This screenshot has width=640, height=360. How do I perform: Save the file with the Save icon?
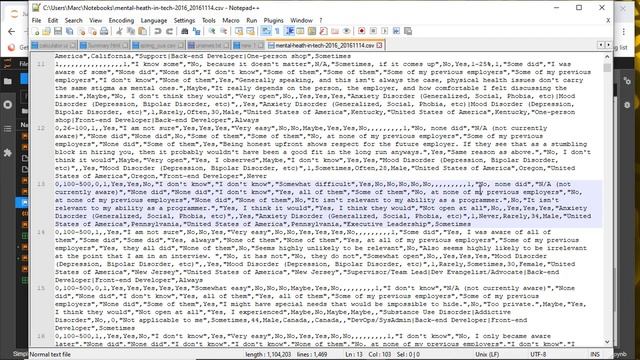coord(58,31)
